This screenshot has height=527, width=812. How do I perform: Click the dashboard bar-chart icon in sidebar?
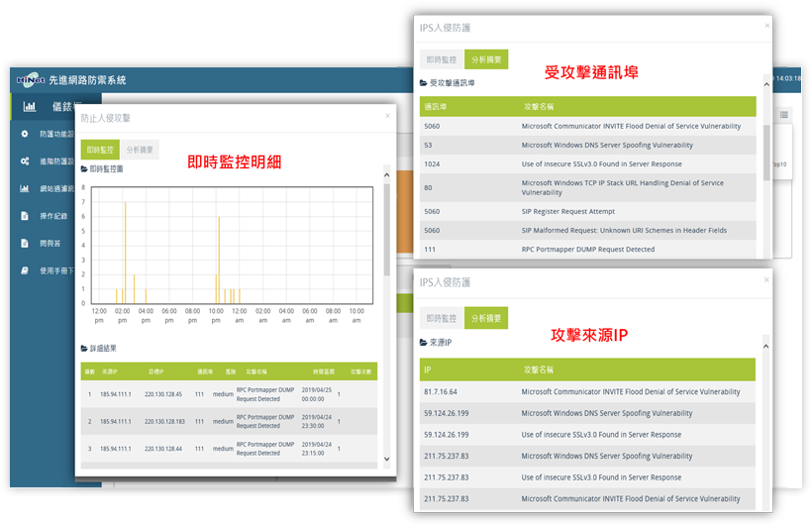(x=30, y=107)
